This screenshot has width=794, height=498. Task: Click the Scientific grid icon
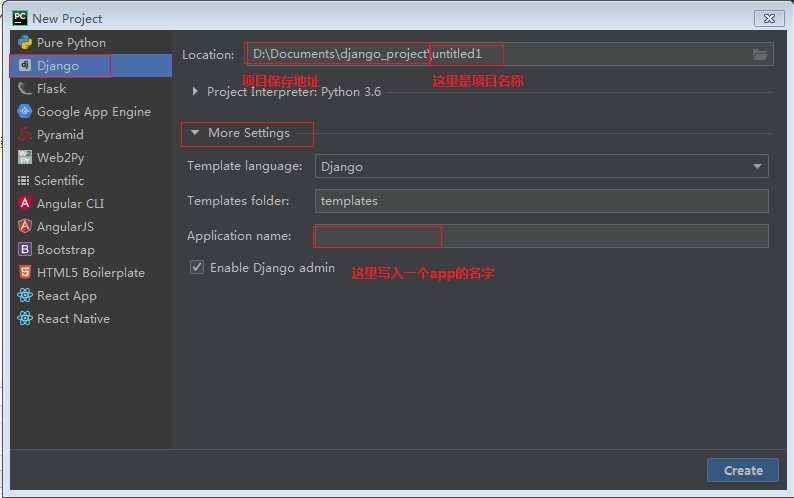(x=23, y=180)
